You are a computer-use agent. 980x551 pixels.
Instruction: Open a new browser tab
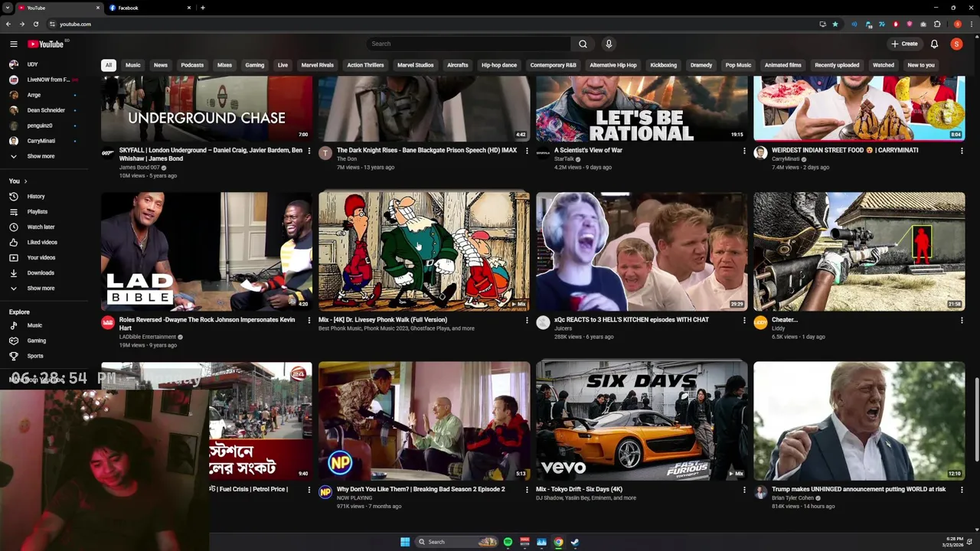202,8
